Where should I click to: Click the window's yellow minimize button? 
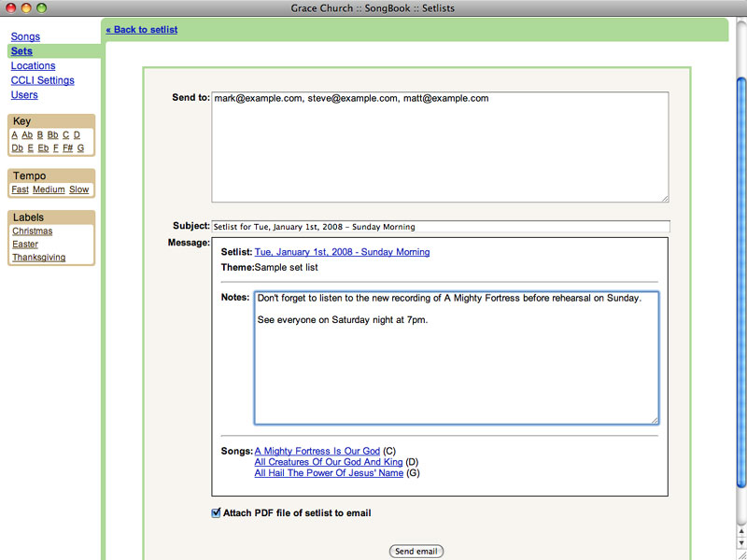pyautogui.click(x=26, y=8)
